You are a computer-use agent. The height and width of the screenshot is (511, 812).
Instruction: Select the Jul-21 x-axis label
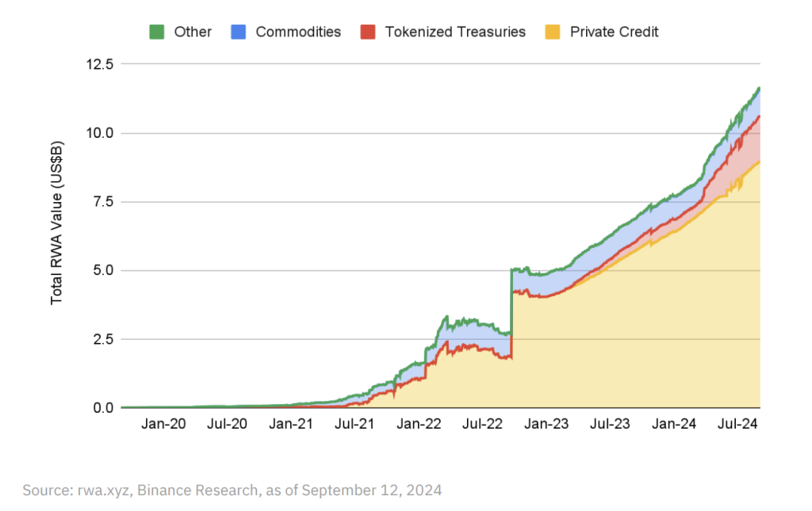click(355, 425)
